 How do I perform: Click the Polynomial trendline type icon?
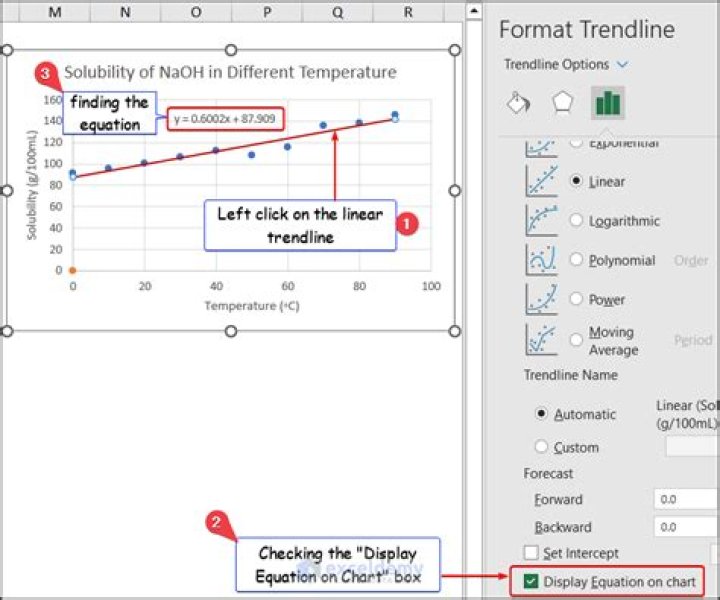point(542,260)
